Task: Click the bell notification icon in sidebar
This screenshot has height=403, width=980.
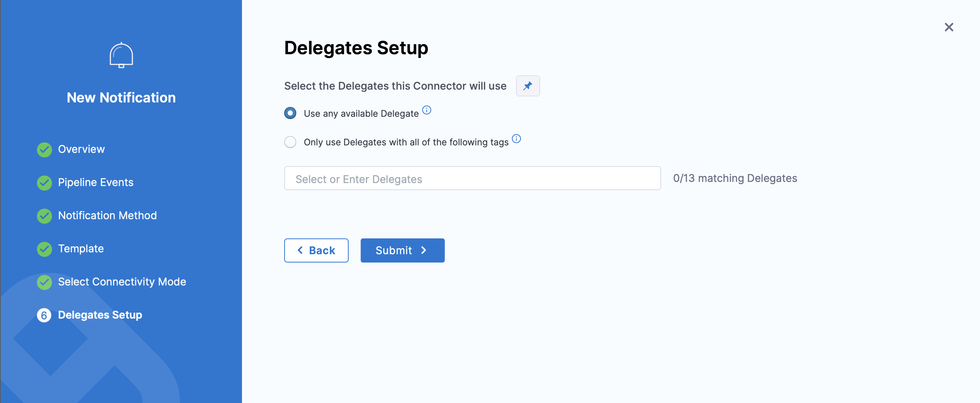Action: click(x=121, y=55)
